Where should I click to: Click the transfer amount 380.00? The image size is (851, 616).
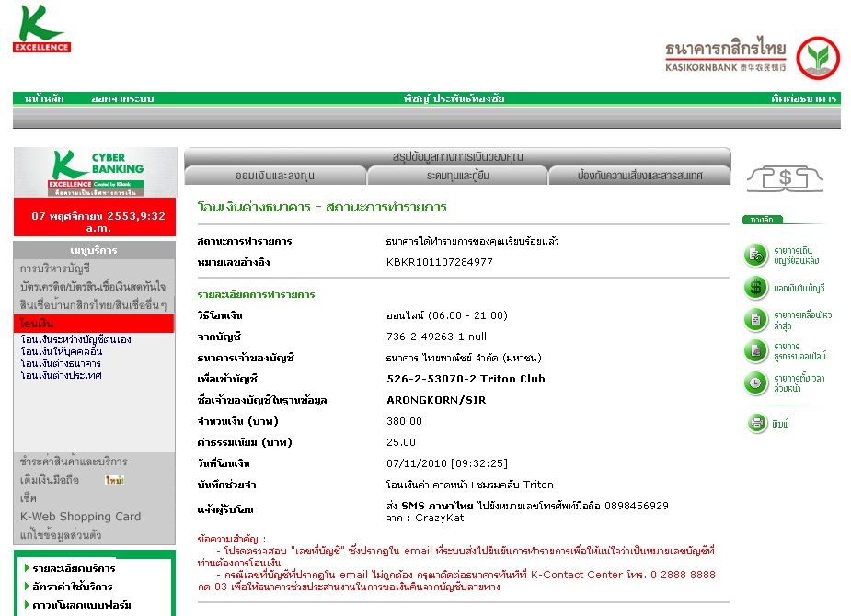(x=404, y=421)
